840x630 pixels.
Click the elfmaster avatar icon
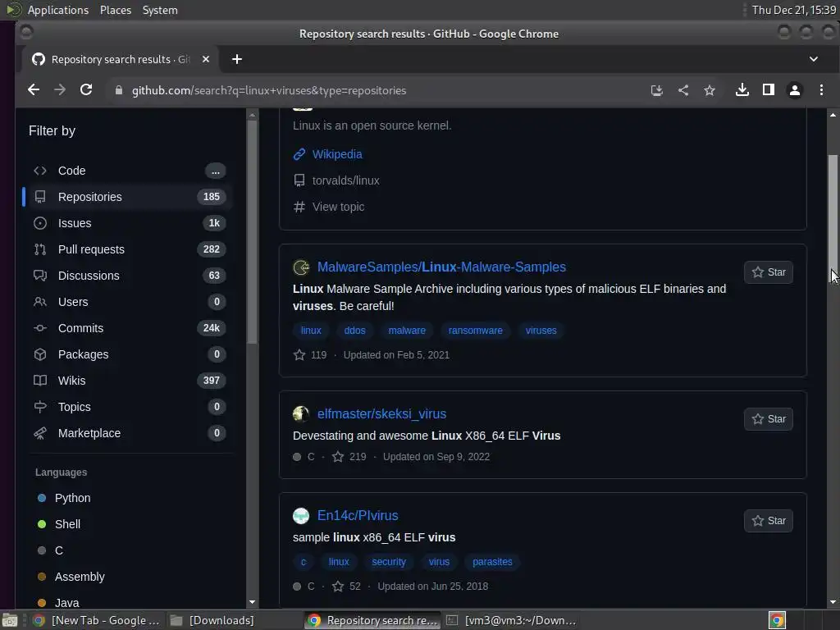301,413
